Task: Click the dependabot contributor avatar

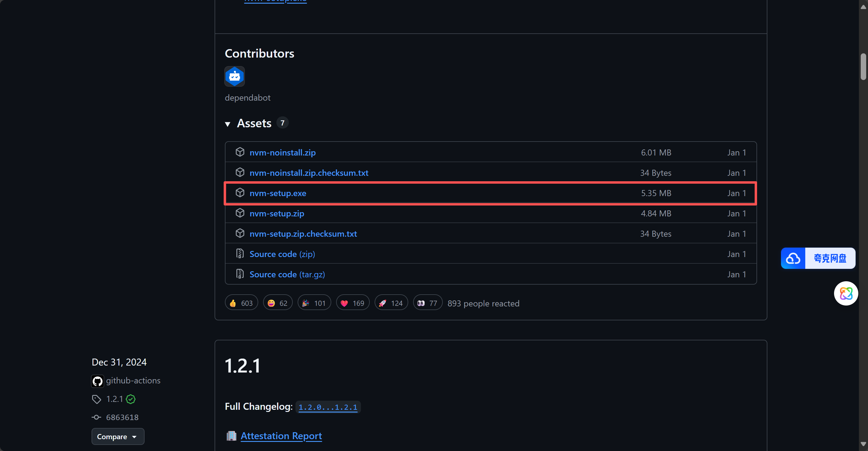Action: pyautogui.click(x=235, y=76)
